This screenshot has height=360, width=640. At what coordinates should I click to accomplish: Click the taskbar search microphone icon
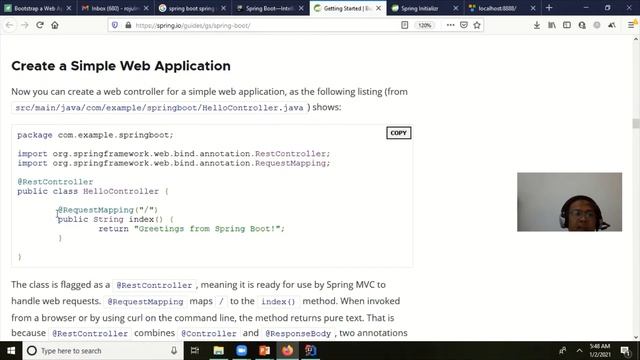pos(174,351)
